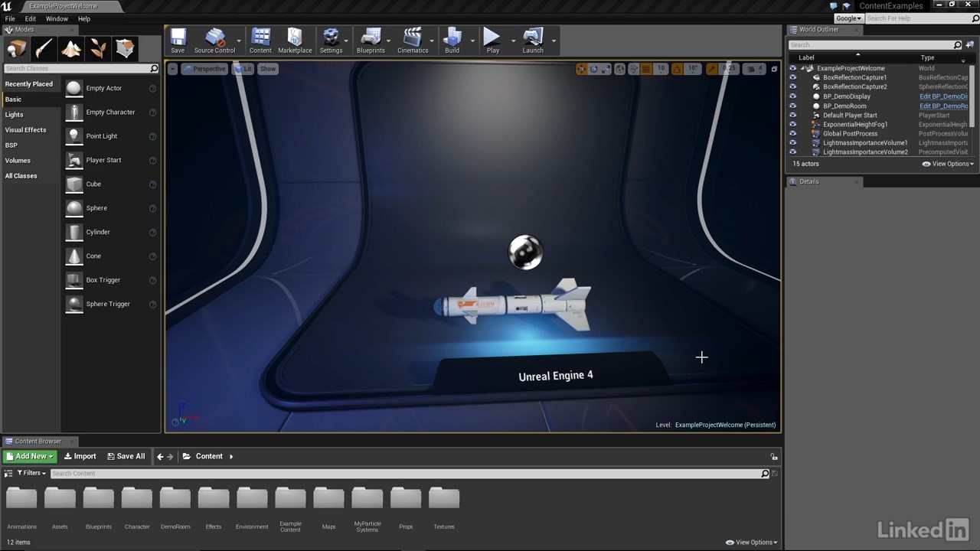Select the Landscape mode icon
This screenshot has height=551, width=980.
[x=71, y=49]
